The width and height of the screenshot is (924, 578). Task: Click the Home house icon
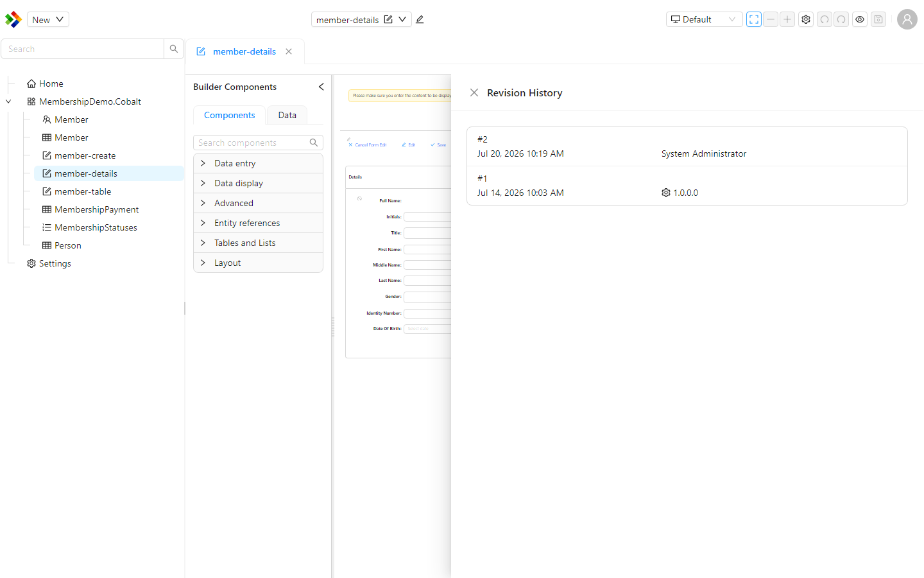pos(31,83)
